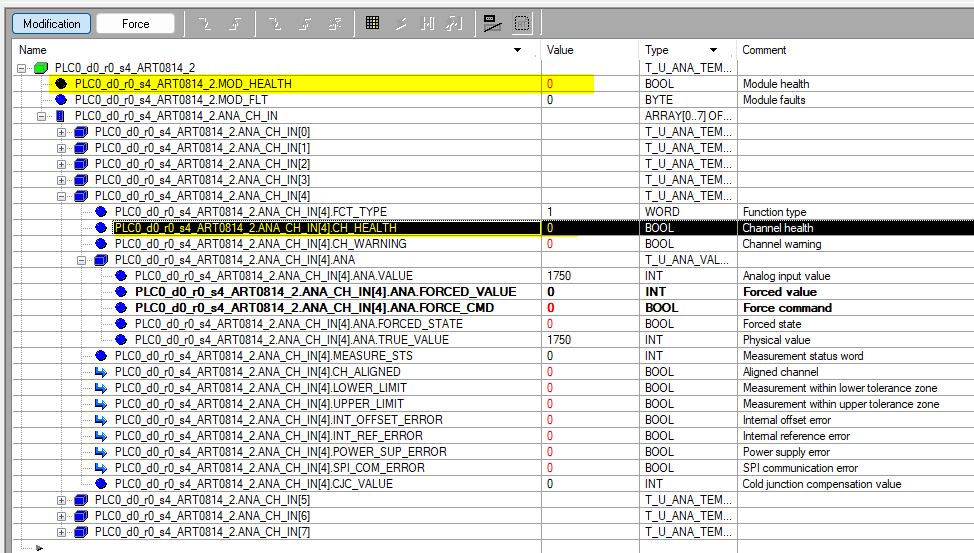
Task: Click the blue arrow icon beside INT_OFFSET_ERROR
Action: tap(101, 420)
